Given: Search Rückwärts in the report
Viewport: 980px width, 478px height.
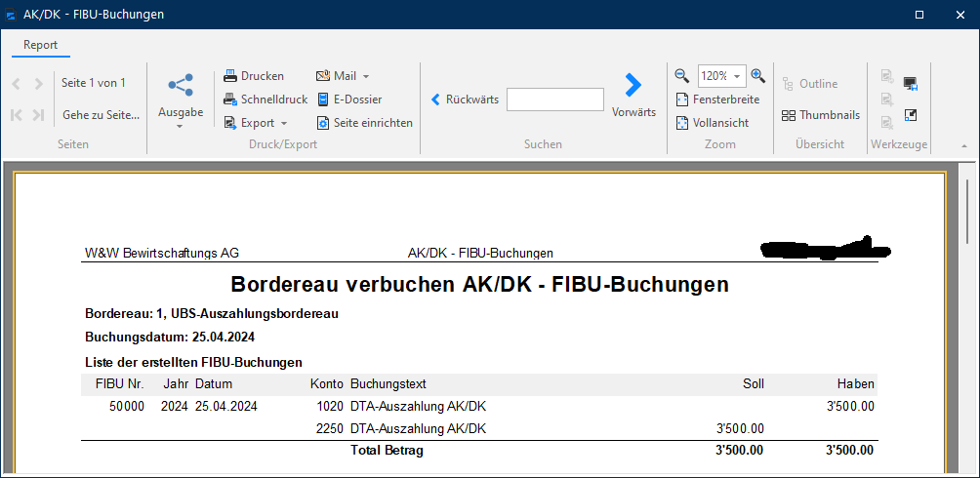Looking at the screenshot, I should click(465, 100).
